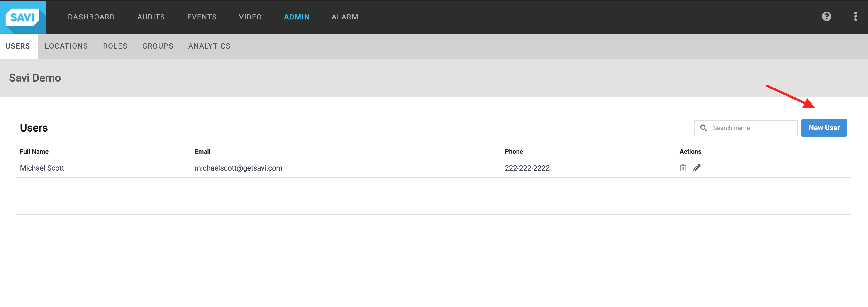Switch to the Roles tab
Screen dimensions: 868x307
pyautogui.click(x=115, y=46)
